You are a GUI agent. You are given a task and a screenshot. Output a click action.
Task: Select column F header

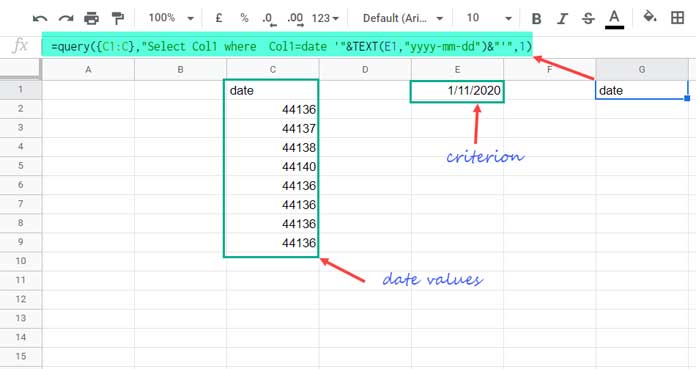(x=550, y=69)
